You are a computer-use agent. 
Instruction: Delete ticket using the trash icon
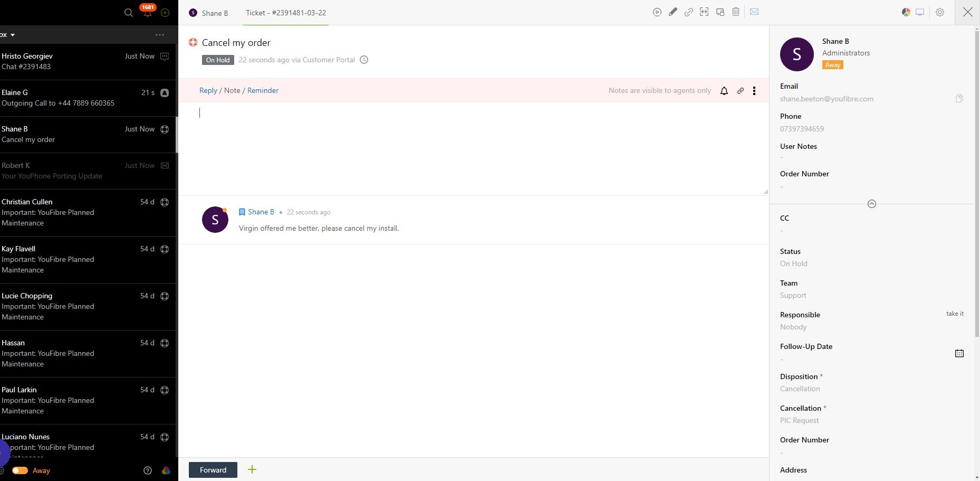coord(736,12)
